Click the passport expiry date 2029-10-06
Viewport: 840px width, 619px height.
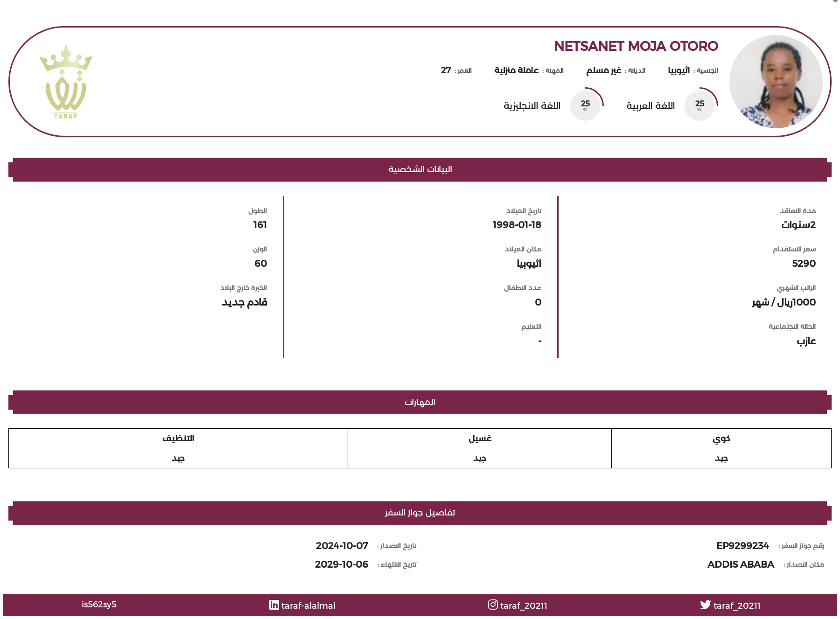342,564
